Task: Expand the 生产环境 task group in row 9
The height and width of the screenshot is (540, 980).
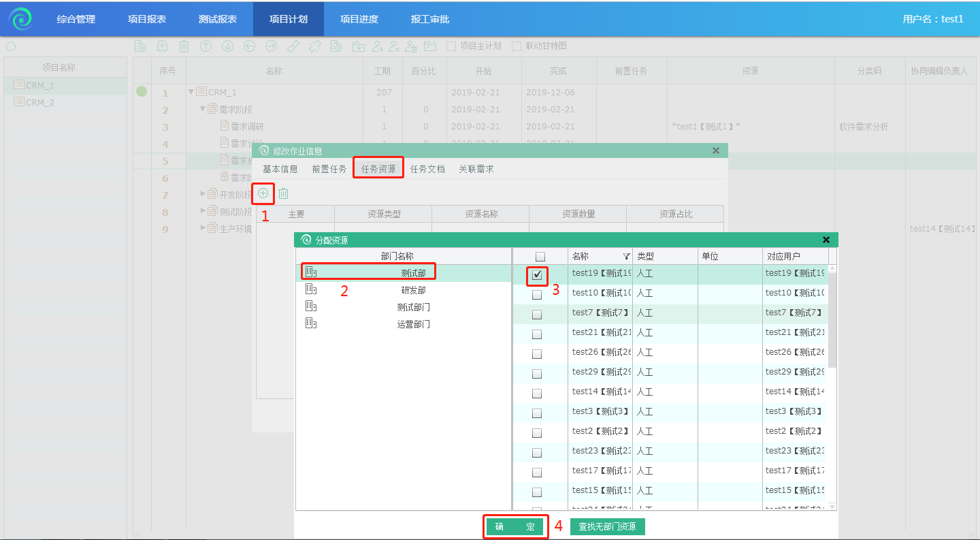Action: (203, 228)
